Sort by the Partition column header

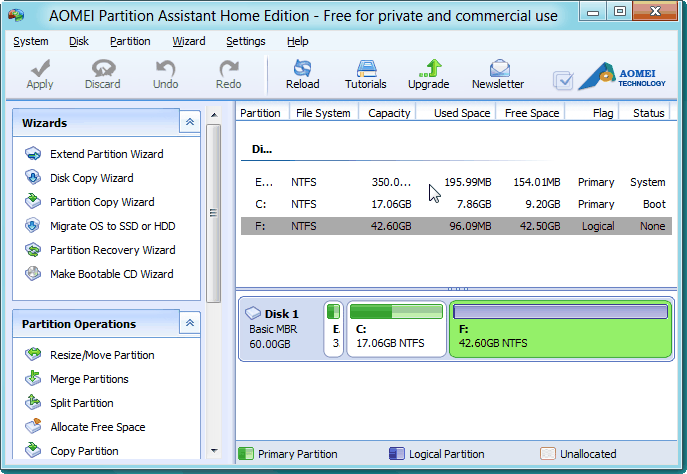[262, 113]
